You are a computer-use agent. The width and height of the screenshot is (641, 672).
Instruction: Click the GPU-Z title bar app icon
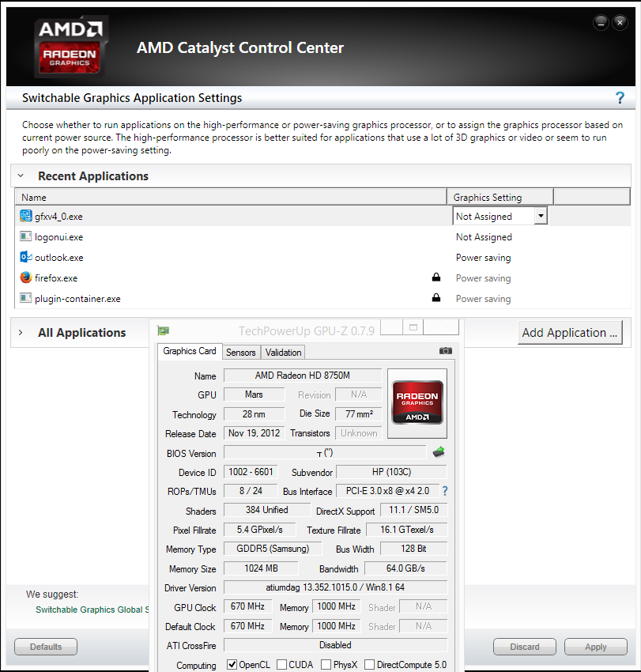coord(164,330)
